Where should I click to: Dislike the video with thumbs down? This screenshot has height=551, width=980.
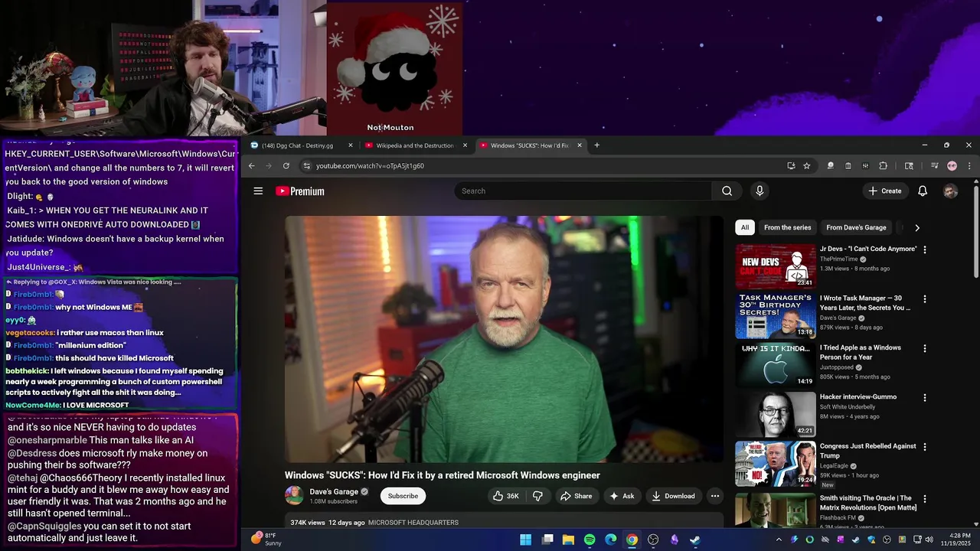pos(537,496)
